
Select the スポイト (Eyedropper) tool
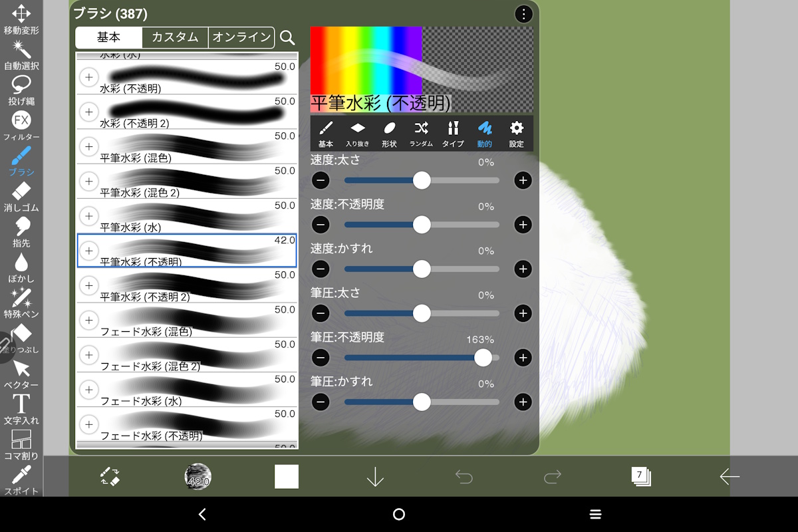coord(21,480)
